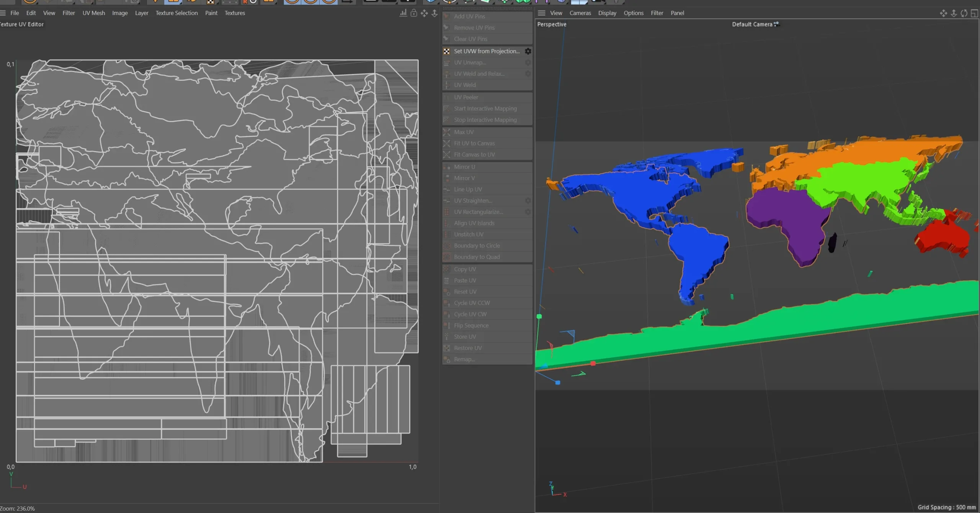Open the Default Camera selector icon

pyautogui.click(x=777, y=24)
